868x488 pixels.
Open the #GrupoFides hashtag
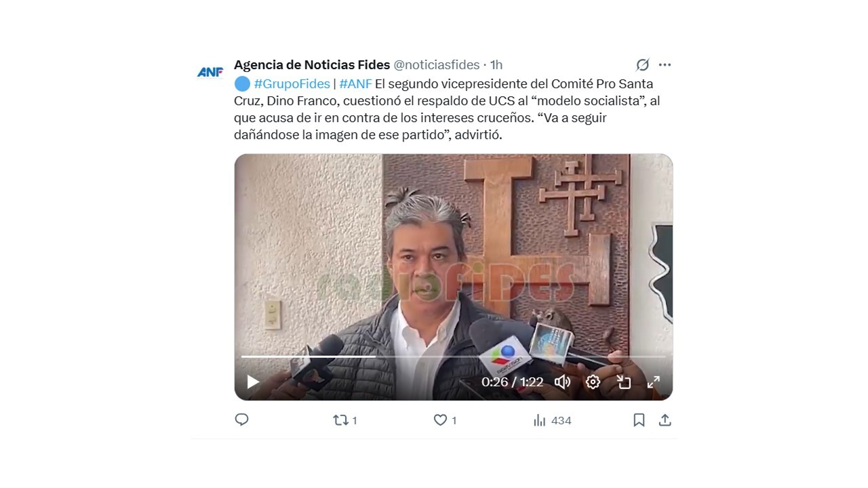point(292,84)
